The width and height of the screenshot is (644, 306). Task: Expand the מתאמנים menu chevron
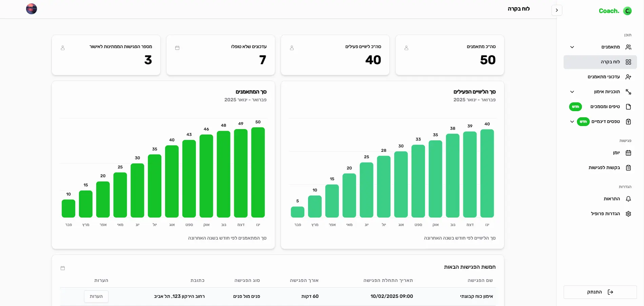pyautogui.click(x=572, y=47)
